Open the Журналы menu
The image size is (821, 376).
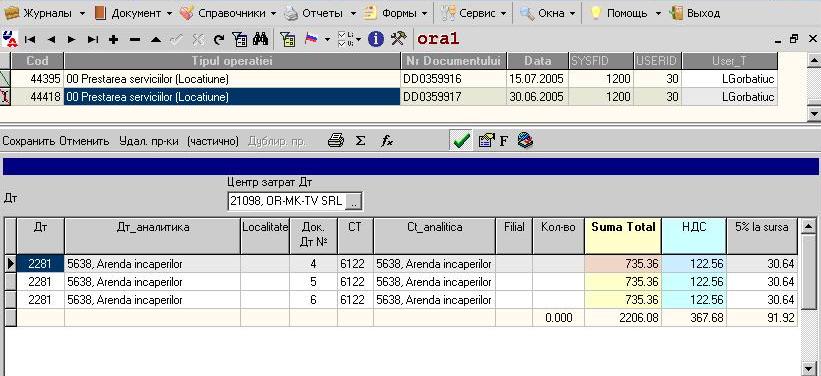45,13
